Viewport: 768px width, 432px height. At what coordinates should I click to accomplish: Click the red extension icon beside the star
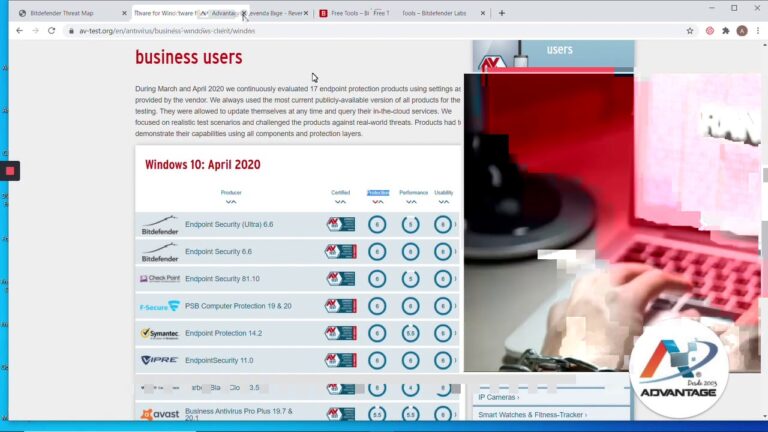[x=710, y=31]
